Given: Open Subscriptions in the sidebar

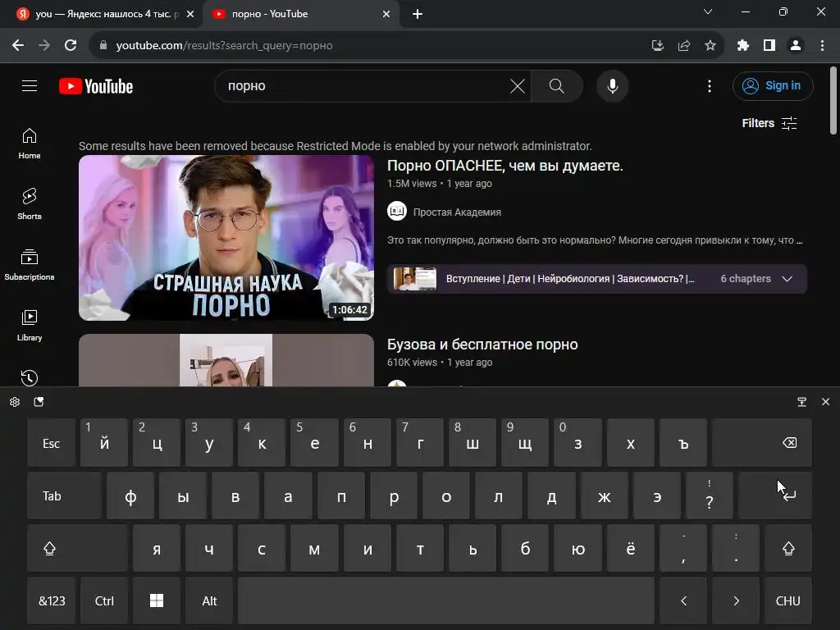Looking at the screenshot, I should [30, 265].
